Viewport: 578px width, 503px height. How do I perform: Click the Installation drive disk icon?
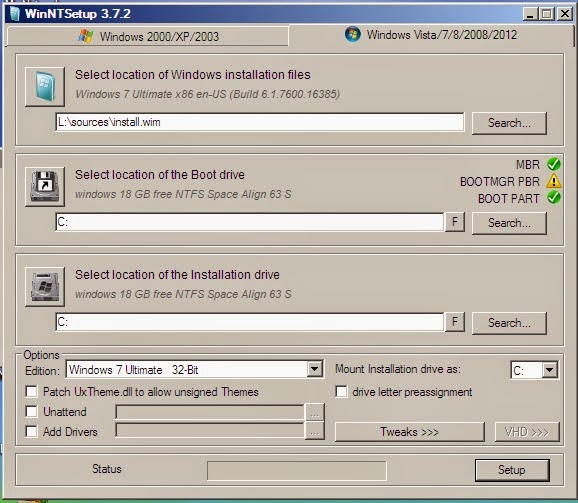(45, 287)
